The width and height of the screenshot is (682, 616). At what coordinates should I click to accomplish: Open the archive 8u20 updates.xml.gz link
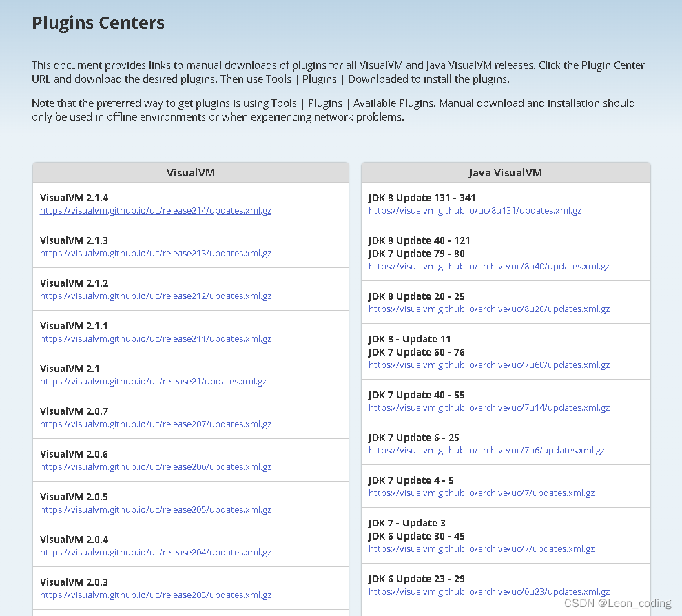point(489,309)
